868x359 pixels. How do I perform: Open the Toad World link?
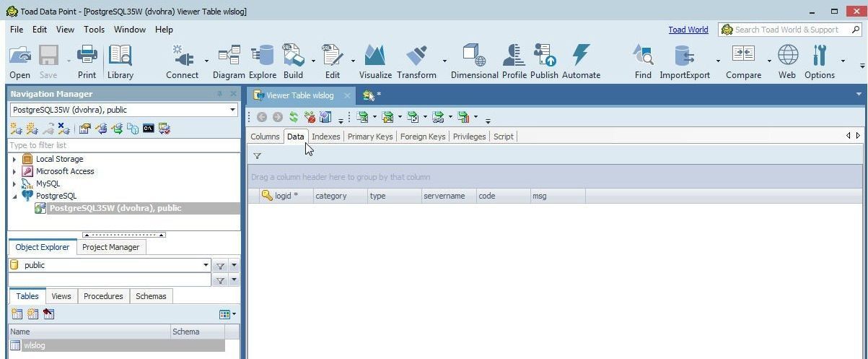point(688,30)
